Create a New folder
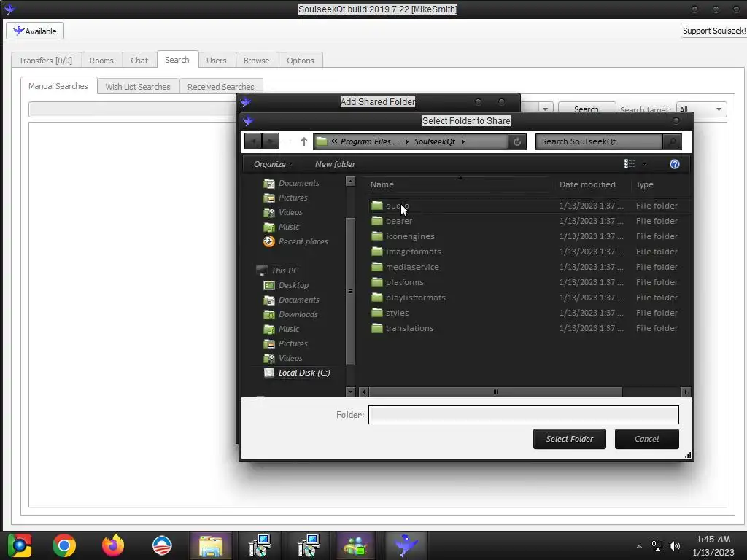Viewport: 747px width, 560px height. tap(335, 164)
